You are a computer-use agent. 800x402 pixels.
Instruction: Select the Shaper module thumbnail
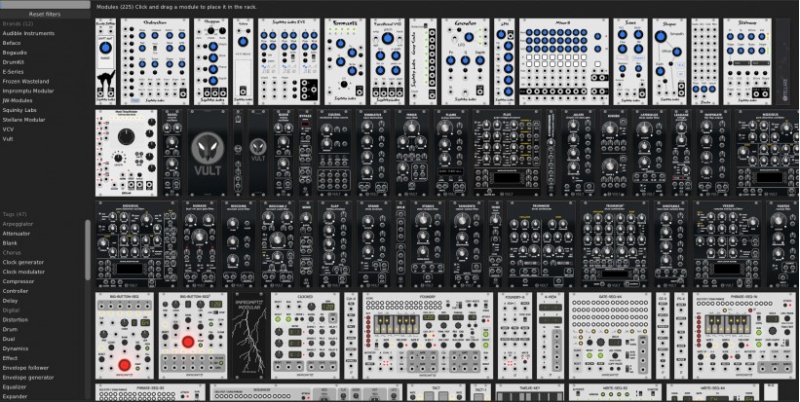669,62
